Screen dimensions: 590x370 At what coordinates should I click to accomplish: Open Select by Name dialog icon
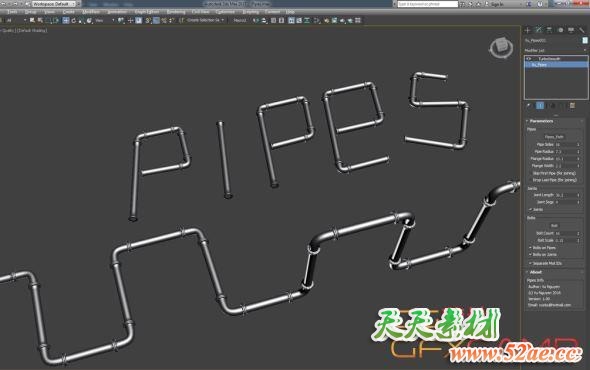(x=40, y=20)
